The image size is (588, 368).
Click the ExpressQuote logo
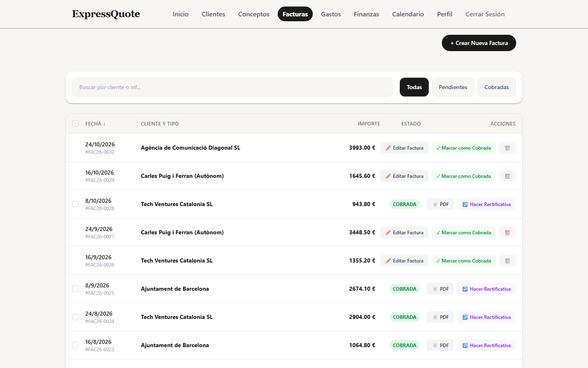click(106, 14)
